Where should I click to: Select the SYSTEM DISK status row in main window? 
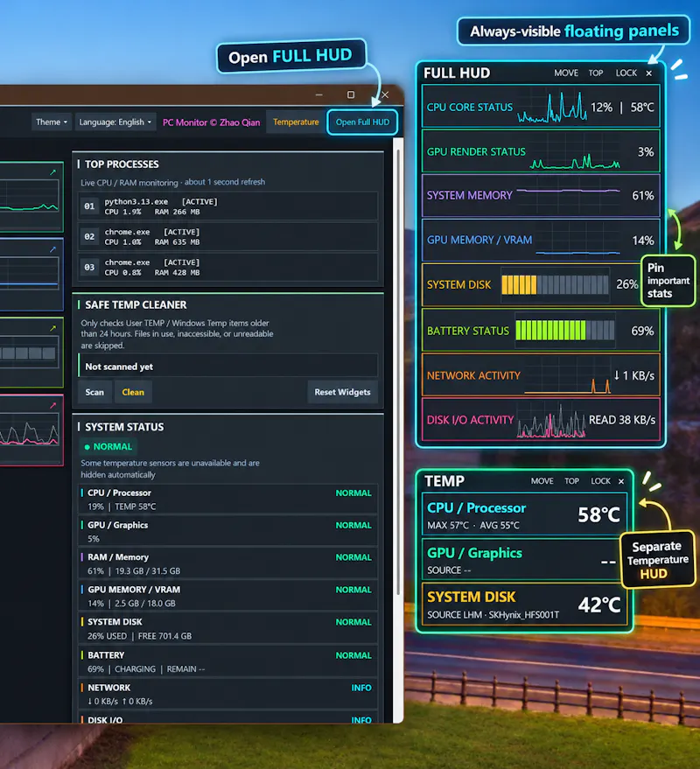click(x=228, y=629)
